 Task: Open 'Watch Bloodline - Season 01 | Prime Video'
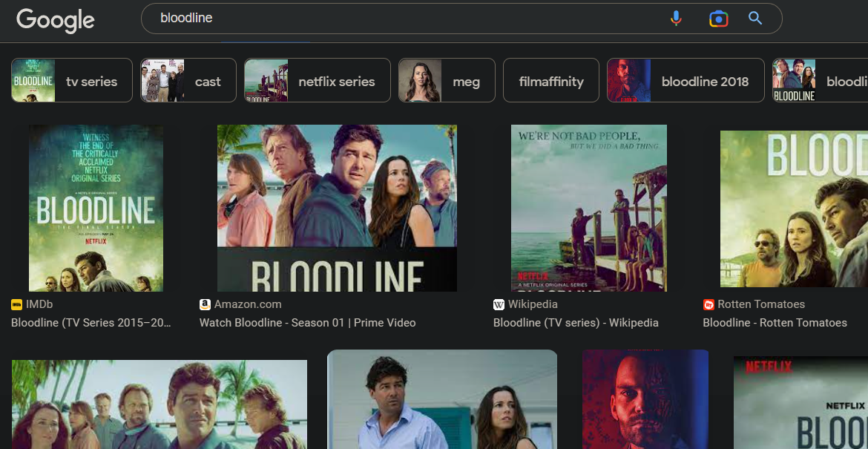click(307, 323)
